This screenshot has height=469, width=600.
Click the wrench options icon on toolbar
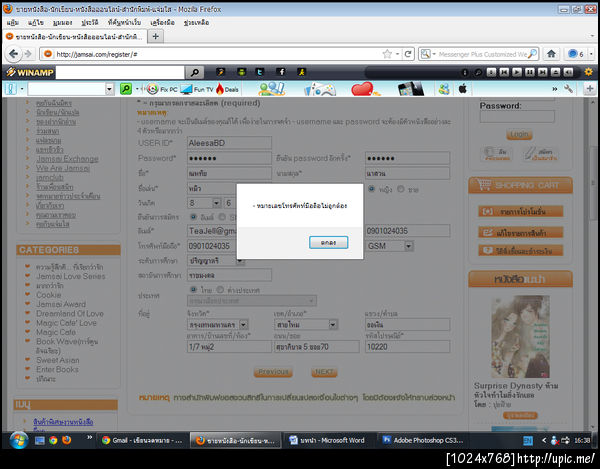pos(569,89)
